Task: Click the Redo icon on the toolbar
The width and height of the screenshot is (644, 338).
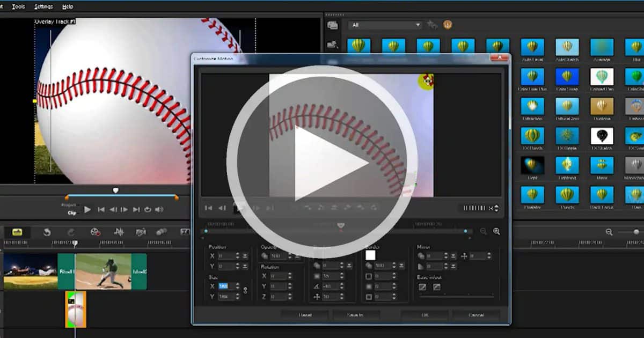Action: 71,232
